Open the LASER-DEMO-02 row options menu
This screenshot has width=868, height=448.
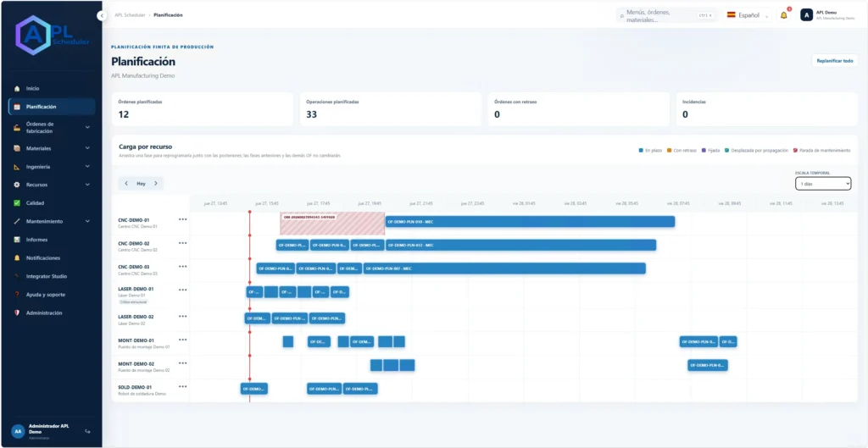183,316
